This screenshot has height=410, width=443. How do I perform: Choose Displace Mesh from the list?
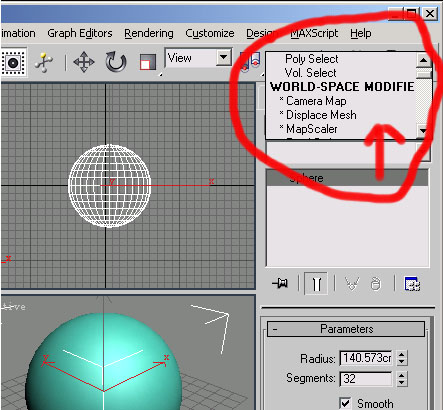click(321, 115)
